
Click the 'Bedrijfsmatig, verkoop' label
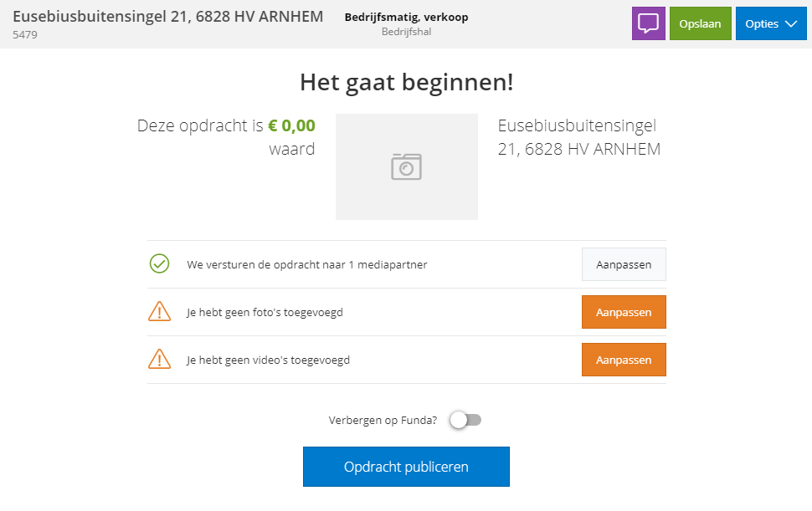click(x=407, y=17)
